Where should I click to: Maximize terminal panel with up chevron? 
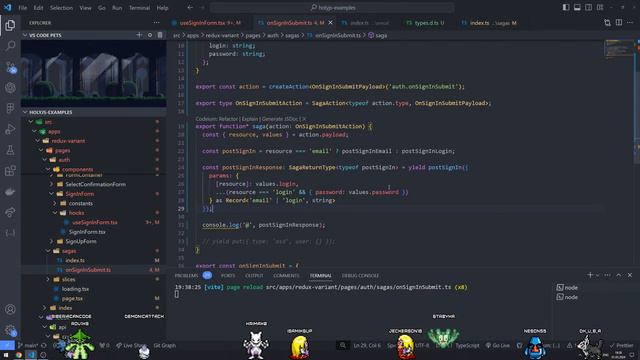(619, 275)
